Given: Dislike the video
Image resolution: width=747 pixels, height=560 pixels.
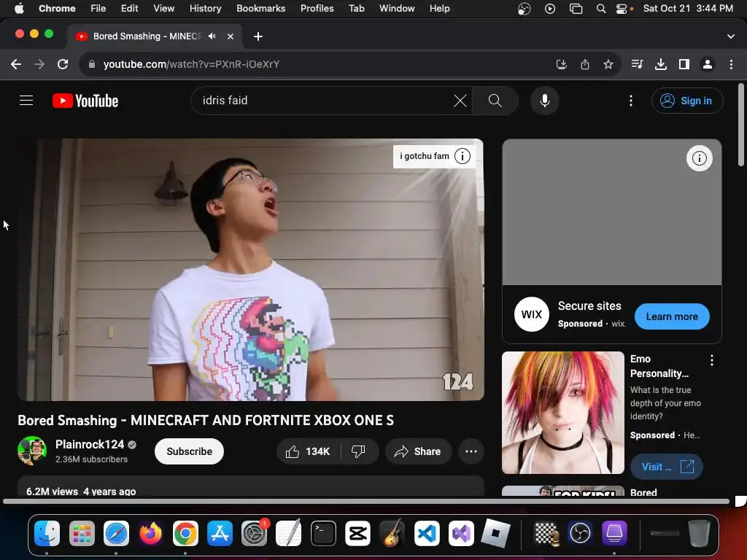Looking at the screenshot, I should (358, 451).
